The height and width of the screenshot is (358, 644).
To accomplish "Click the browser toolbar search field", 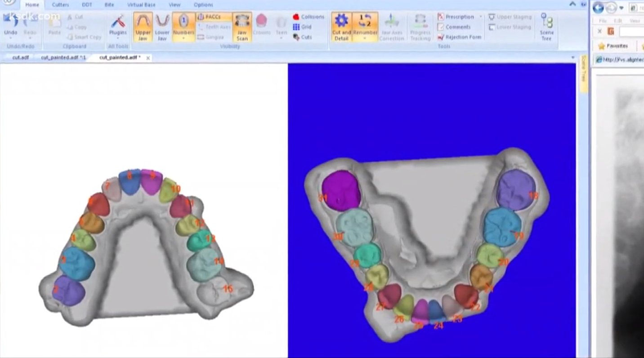I will point(631,31).
